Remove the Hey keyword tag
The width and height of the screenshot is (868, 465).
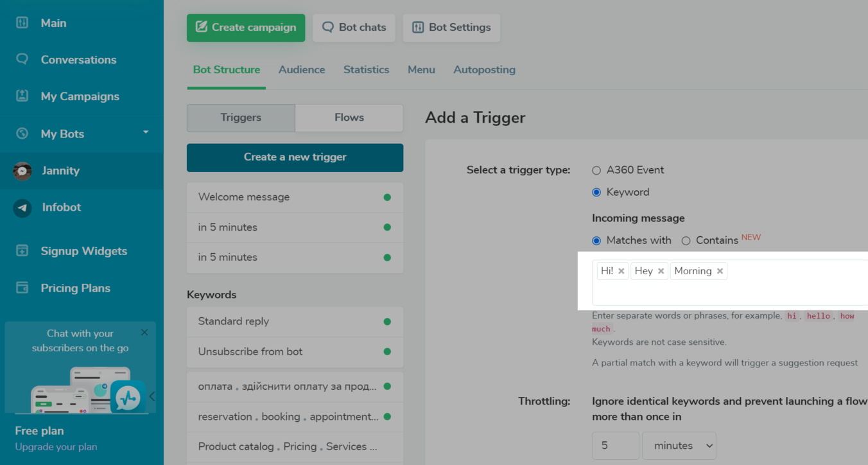pos(661,271)
